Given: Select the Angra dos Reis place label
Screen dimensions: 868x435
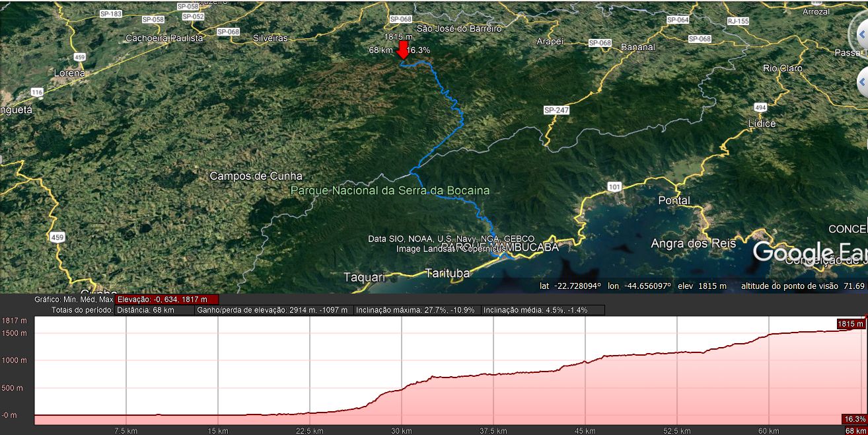Looking at the screenshot, I should (693, 243).
